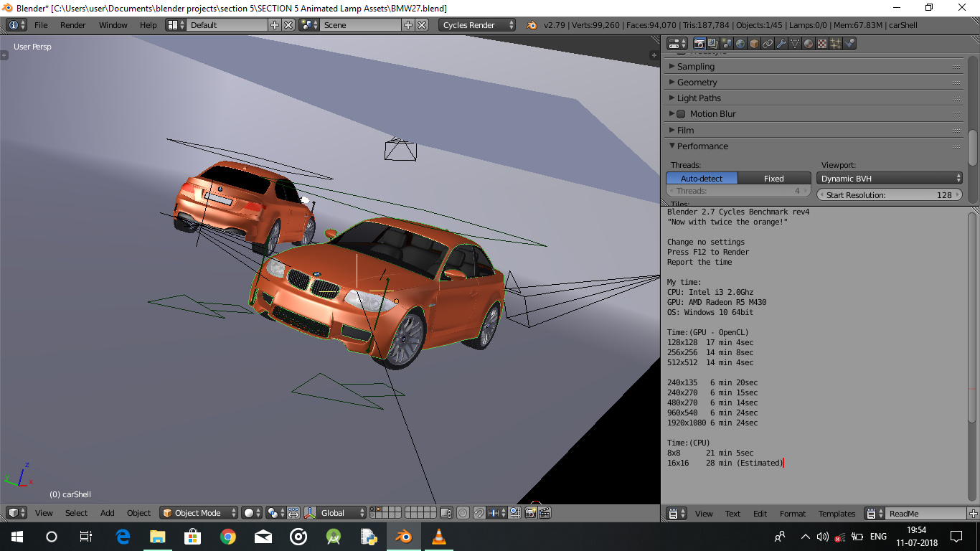Open the Render properties tab (camera icon)

click(x=699, y=44)
